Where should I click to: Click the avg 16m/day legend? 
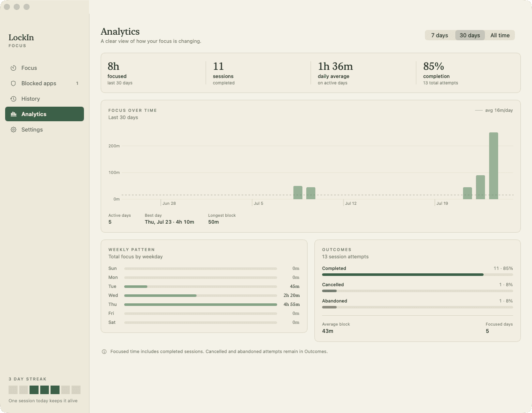click(494, 111)
